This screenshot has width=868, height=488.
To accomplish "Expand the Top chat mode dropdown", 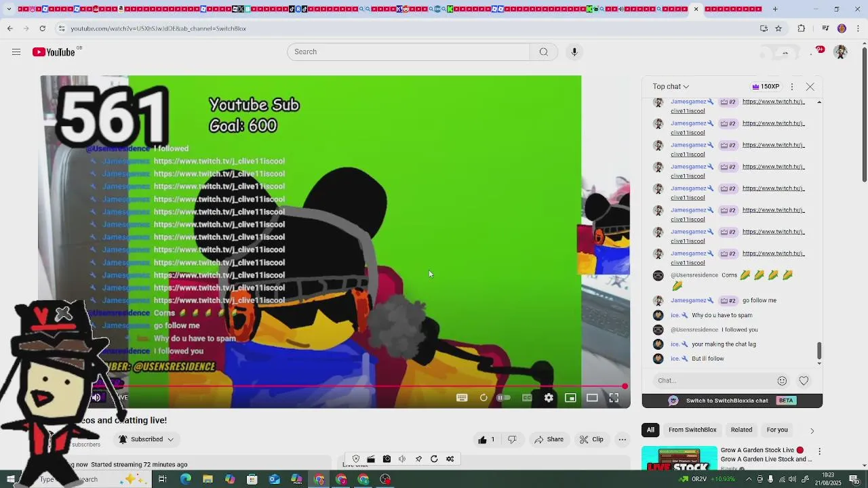I will [671, 87].
